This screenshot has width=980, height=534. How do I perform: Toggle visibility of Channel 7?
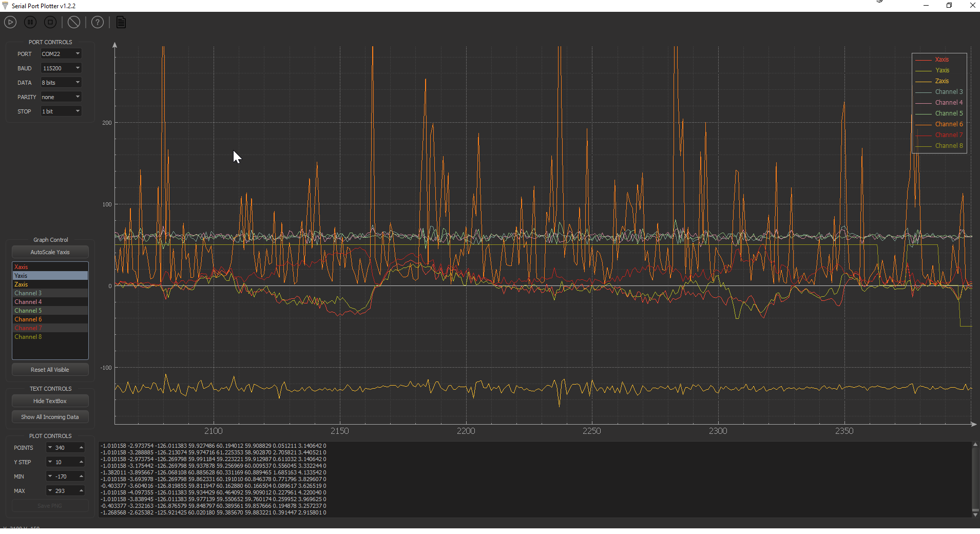[29, 328]
